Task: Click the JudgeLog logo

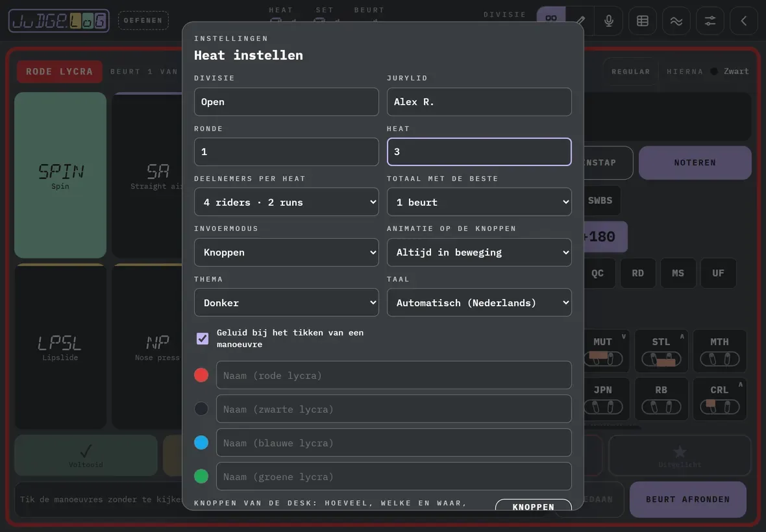Action: point(58,21)
